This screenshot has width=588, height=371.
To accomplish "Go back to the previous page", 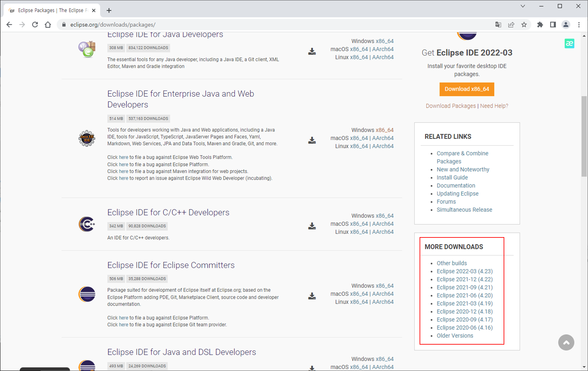I will pos(9,25).
